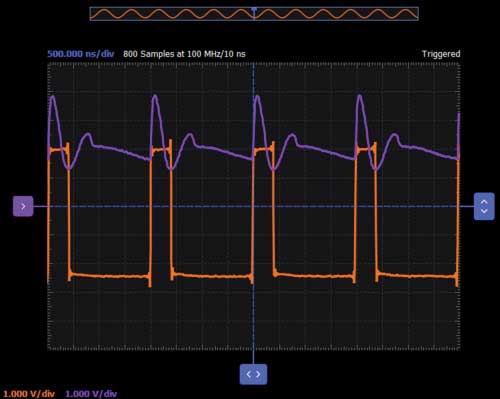Select the purple waveform's sloping decay segment
500x399 pixels.
tap(122, 152)
